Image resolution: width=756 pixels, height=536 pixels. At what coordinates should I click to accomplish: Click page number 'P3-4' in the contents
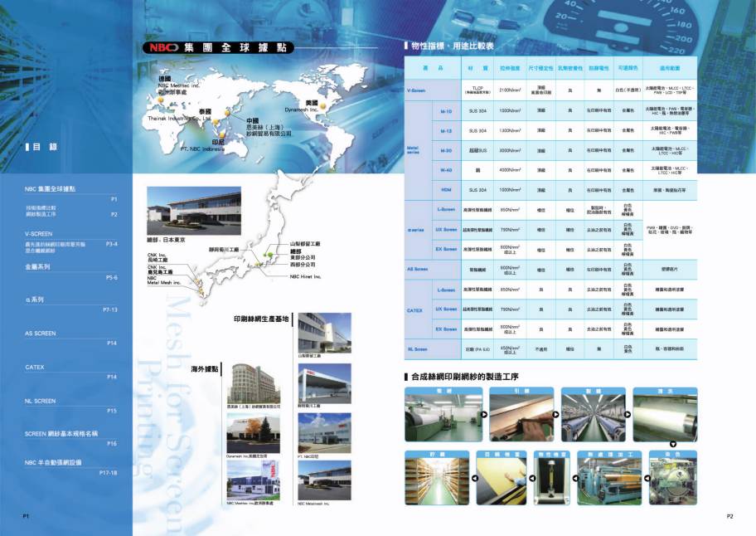[x=111, y=244]
